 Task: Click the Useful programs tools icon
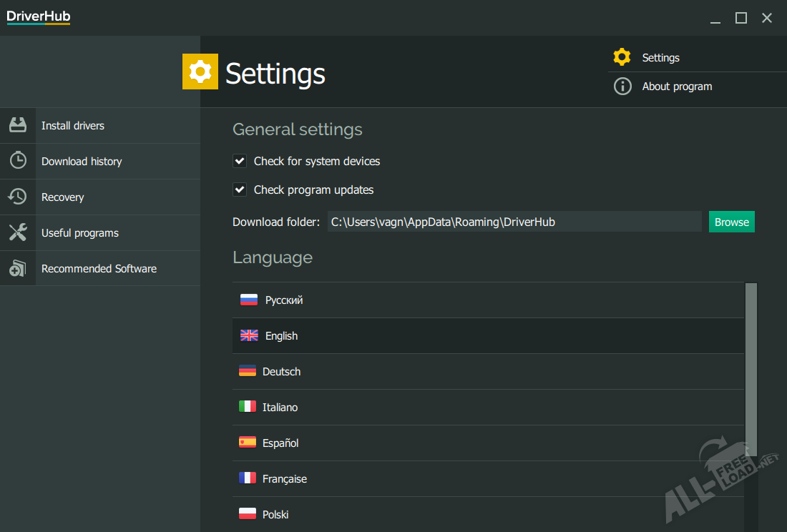point(18,232)
